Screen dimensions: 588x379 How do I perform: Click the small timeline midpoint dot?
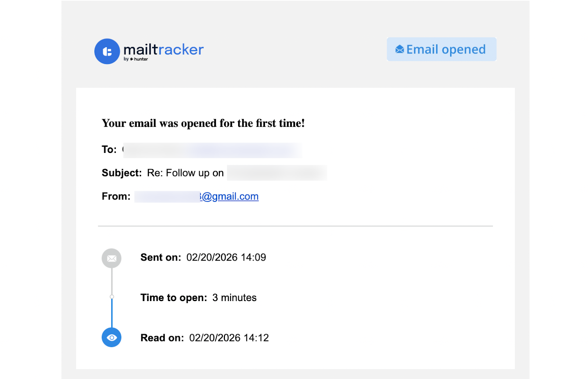(x=111, y=296)
